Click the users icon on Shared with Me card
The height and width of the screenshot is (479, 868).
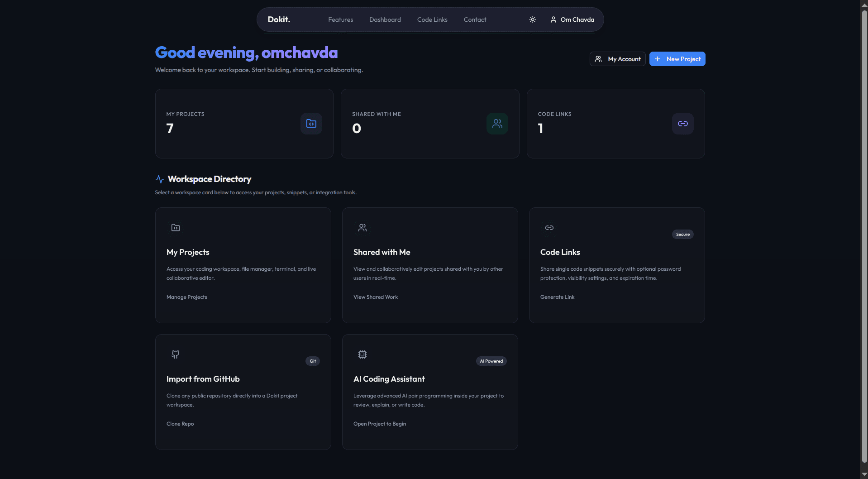point(362,228)
